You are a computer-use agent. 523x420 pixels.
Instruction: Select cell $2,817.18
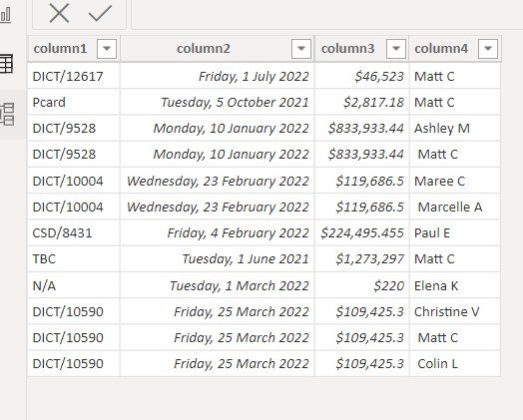pyautogui.click(x=362, y=103)
